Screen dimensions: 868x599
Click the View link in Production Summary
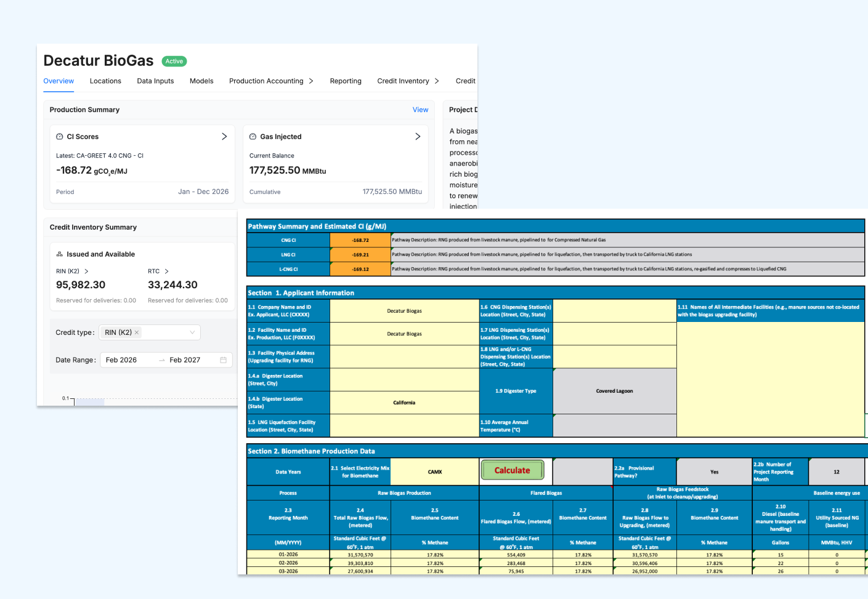click(420, 110)
